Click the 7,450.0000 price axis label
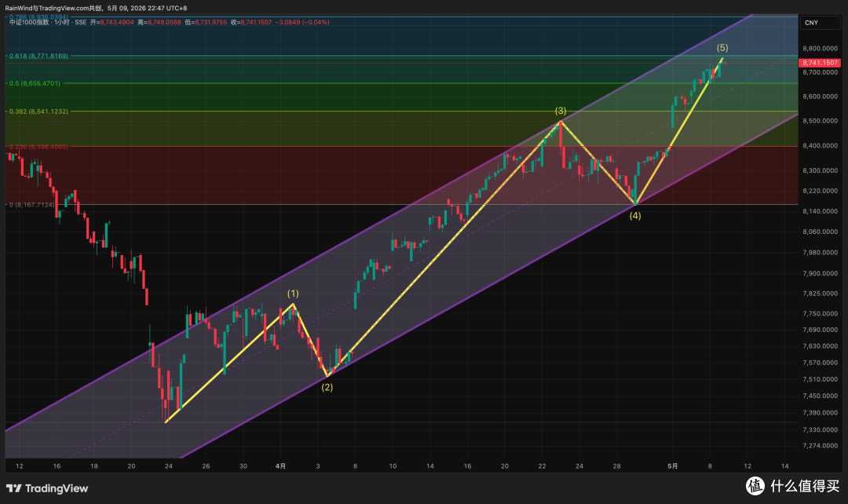The image size is (848, 504). 820,396
